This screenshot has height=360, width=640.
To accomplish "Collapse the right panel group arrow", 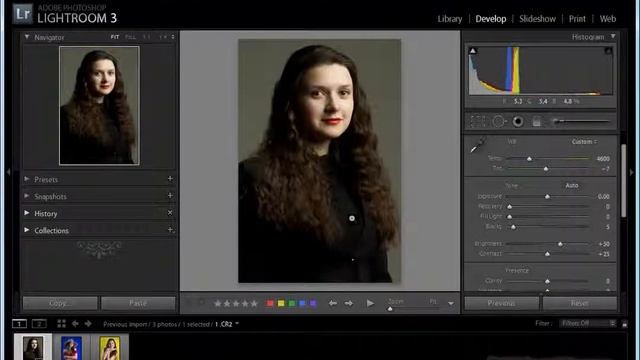I will 632,172.
